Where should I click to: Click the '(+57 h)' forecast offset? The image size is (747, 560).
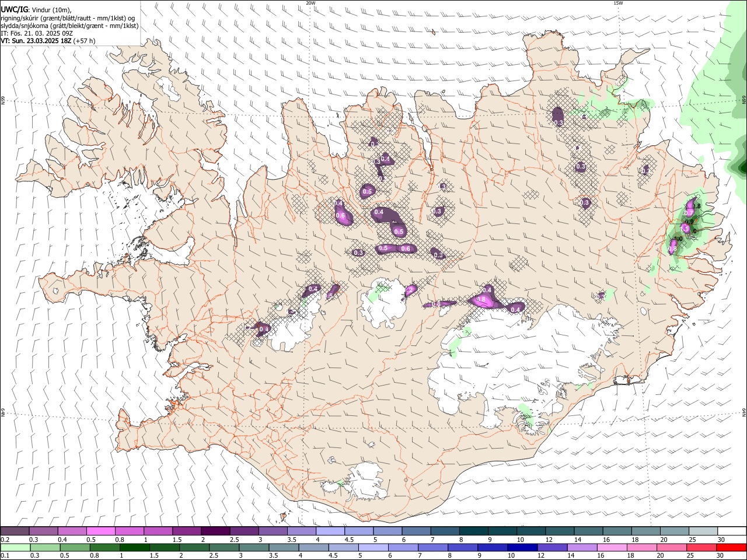[85, 41]
